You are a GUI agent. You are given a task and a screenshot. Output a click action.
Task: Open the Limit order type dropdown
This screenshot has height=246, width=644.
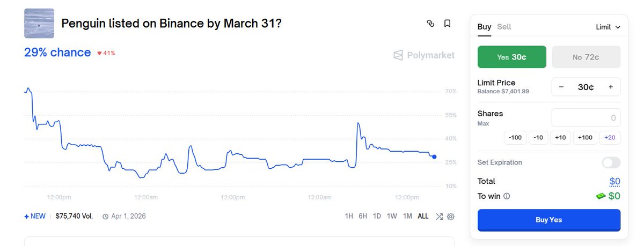(608, 27)
